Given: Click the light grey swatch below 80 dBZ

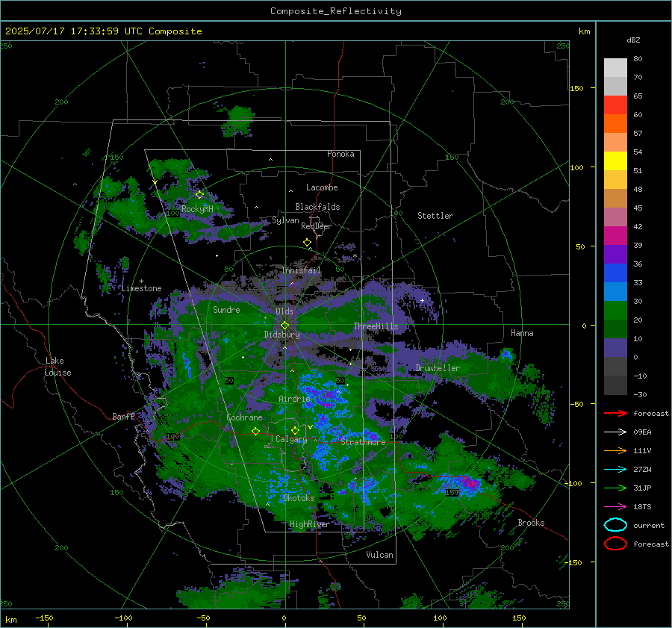Looking at the screenshot, I should 615,67.
